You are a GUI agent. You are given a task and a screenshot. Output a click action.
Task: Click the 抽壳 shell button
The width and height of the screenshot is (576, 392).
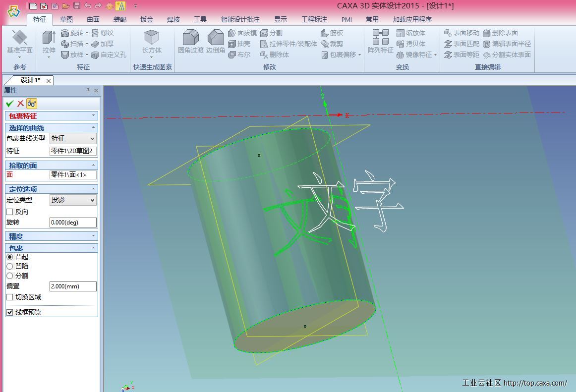coord(239,44)
